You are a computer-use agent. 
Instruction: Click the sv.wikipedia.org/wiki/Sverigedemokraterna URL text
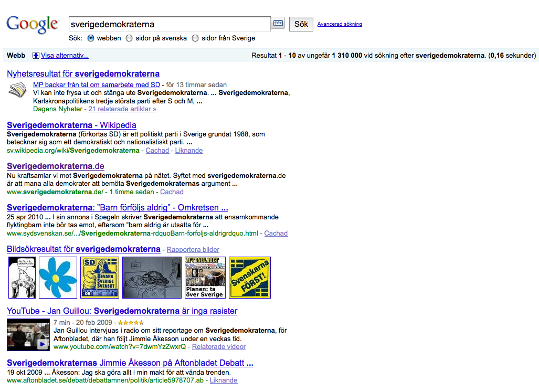click(x=73, y=151)
